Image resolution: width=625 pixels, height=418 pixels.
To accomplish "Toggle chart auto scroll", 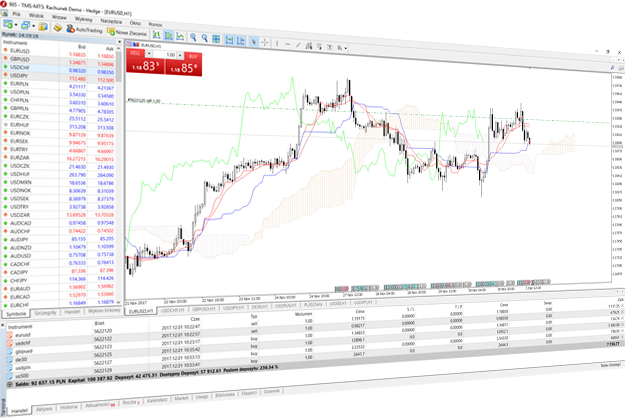I will (229, 40).
